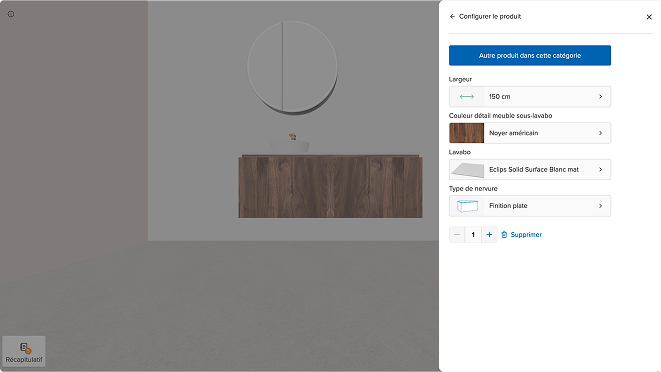Screen dimensions: 661x372
Task: Select the Noyer américain wood color swatch
Action: pos(467,133)
